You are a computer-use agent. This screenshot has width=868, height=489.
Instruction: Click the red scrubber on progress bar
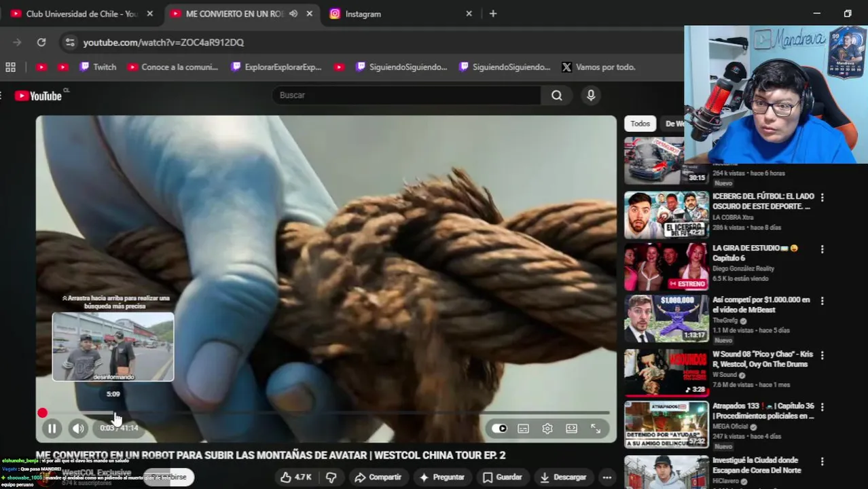(x=43, y=413)
